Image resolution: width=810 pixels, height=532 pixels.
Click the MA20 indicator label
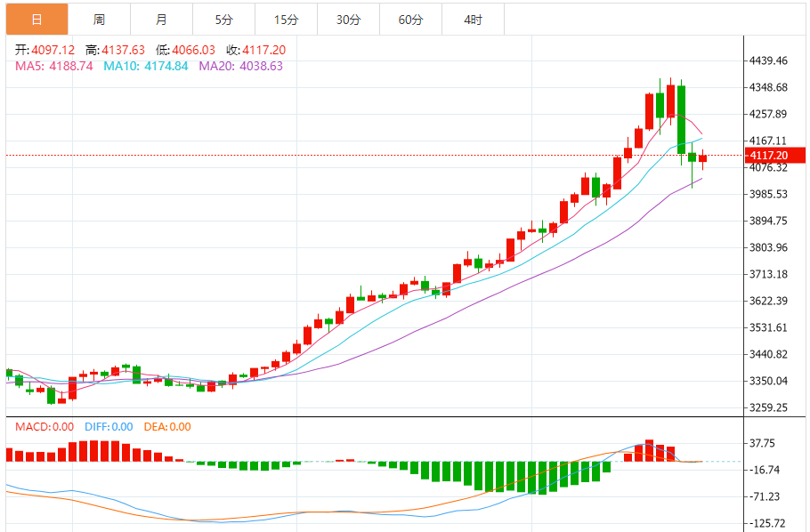(x=240, y=66)
